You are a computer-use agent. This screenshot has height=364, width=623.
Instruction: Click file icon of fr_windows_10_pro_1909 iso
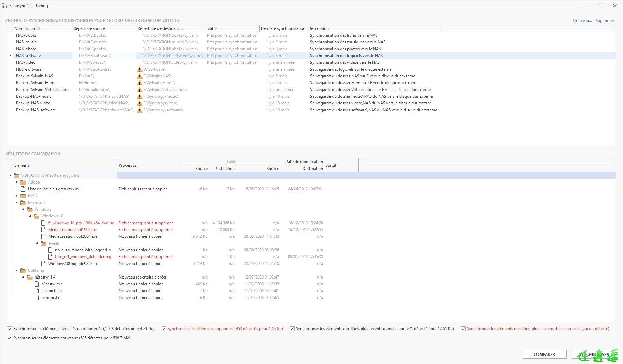[x=43, y=223]
